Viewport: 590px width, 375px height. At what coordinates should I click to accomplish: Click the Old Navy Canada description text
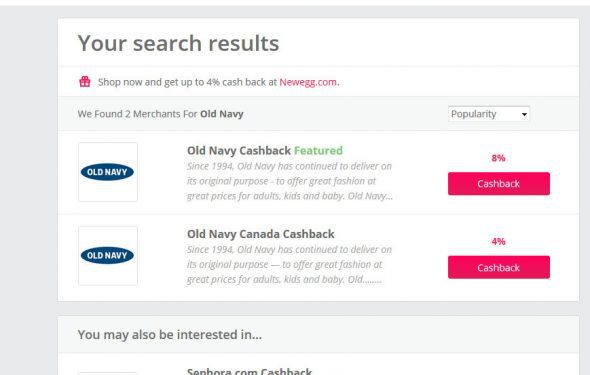point(289,264)
